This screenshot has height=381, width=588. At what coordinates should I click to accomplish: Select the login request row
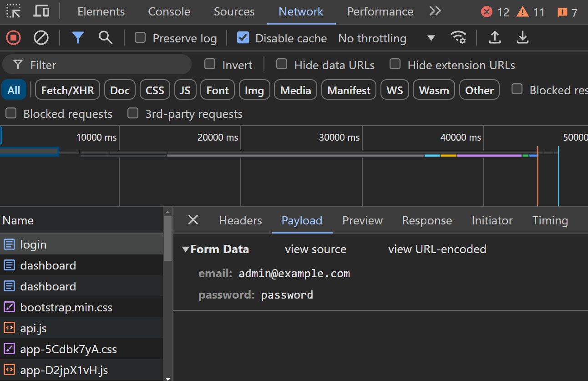pos(81,244)
